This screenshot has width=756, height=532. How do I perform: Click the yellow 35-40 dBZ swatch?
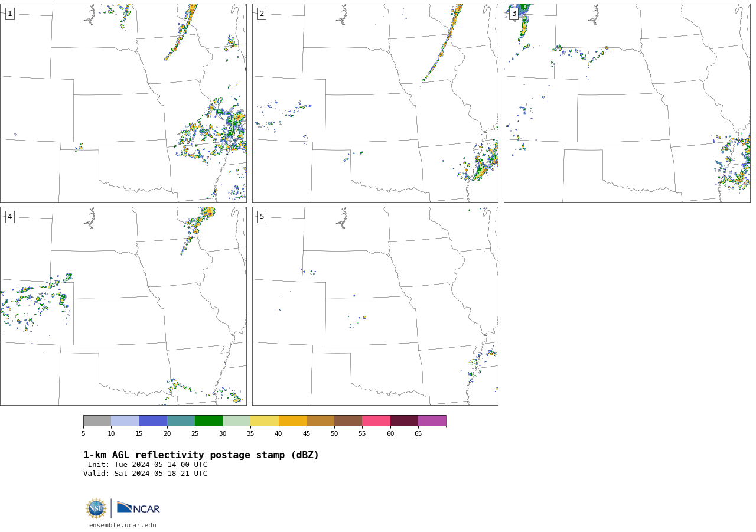point(265,420)
